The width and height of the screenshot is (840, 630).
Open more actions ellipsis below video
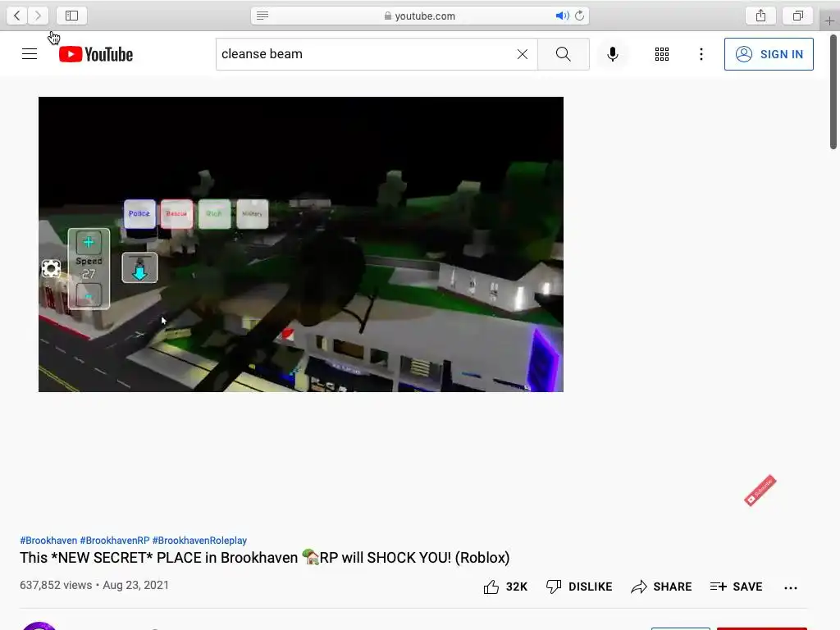click(x=791, y=587)
